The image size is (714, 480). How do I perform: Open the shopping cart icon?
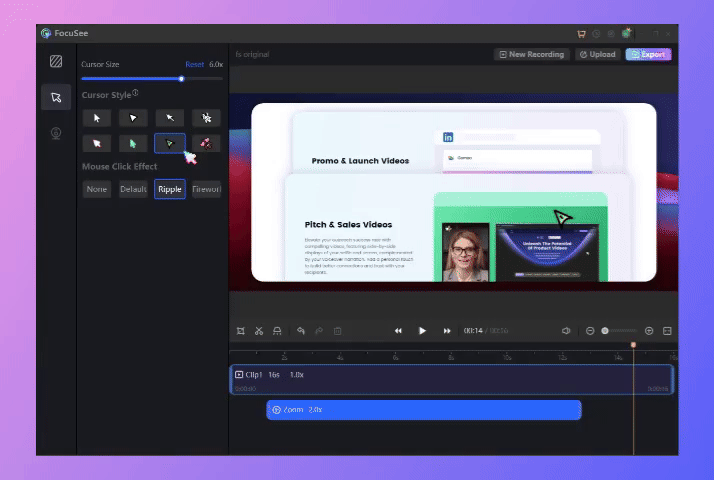pyautogui.click(x=581, y=33)
